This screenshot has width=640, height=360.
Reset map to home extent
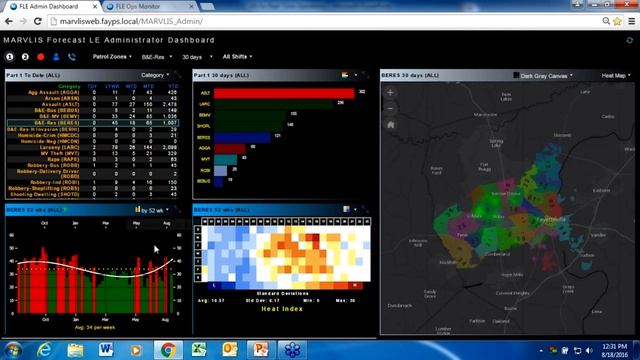point(390,125)
